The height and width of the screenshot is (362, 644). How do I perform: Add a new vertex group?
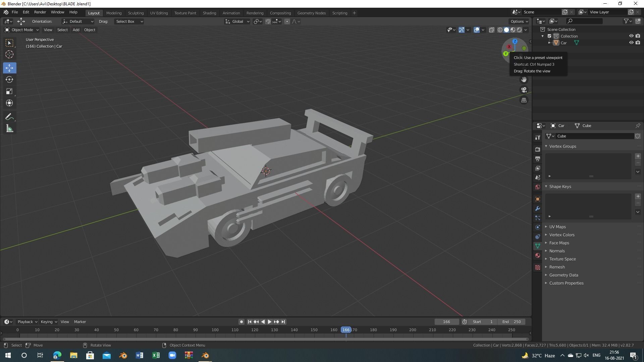[638, 156]
